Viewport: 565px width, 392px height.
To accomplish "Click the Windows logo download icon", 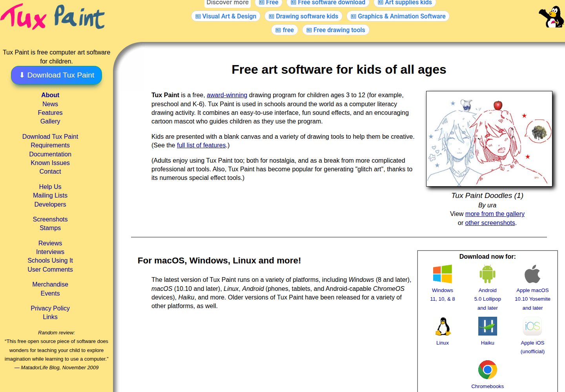I will point(442,274).
